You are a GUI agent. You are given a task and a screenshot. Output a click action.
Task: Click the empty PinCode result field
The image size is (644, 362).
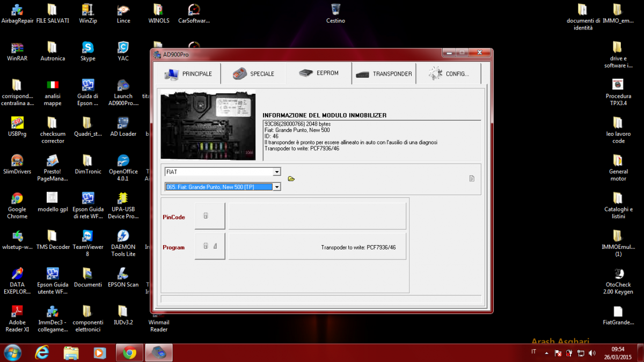pyautogui.click(x=317, y=216)
